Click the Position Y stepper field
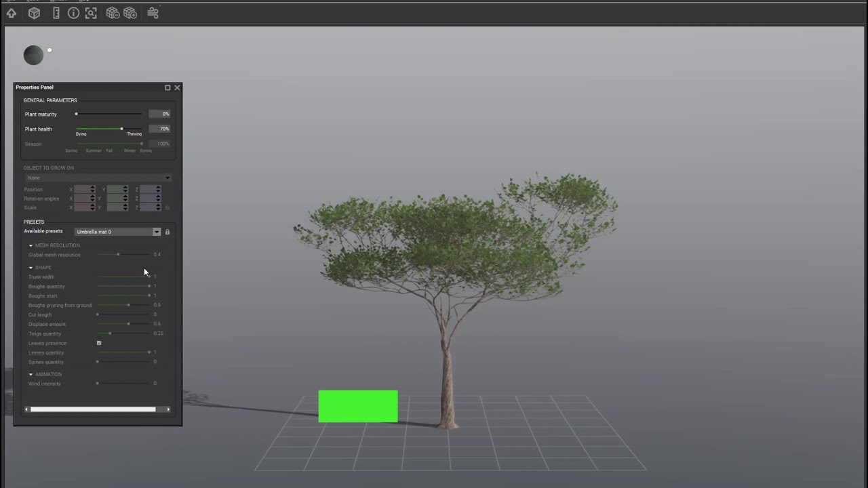 (117, 190)
